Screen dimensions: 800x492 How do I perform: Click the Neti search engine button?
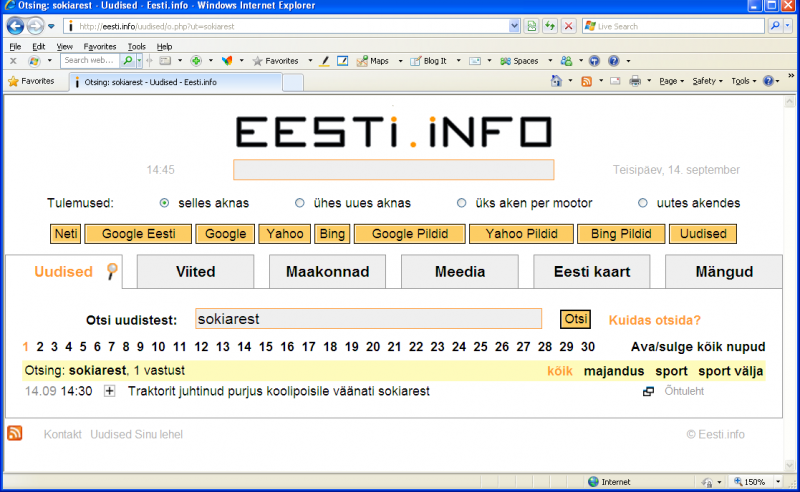tap(66, 234)
